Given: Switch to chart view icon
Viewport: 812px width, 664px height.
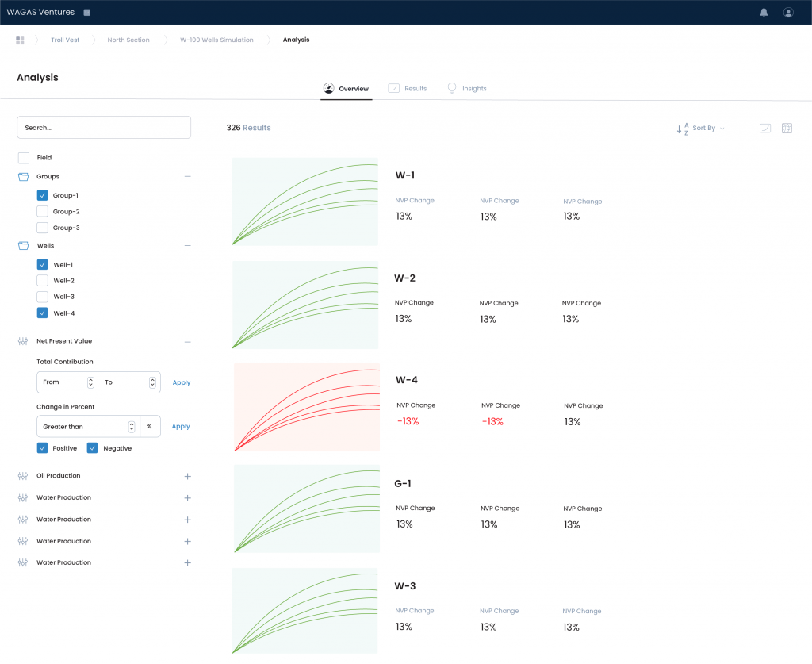Looking at the screenshot, I should coord(764,129).
